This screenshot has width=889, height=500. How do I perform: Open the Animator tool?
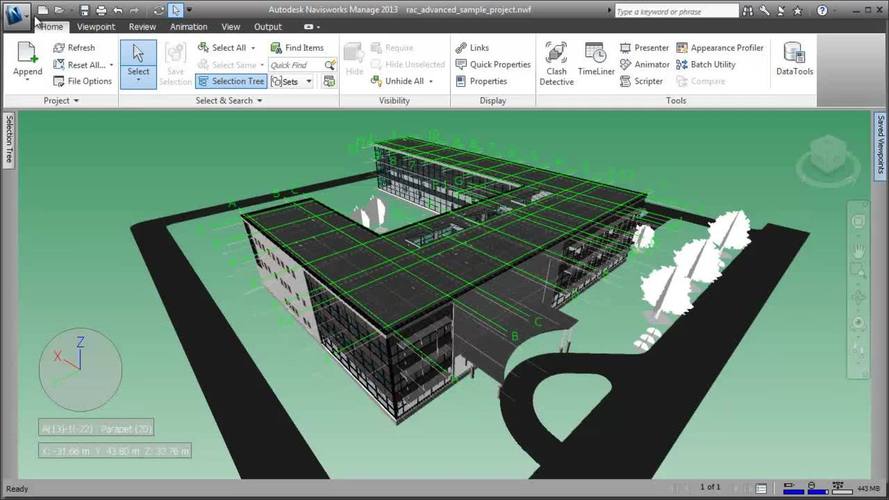[645, 65]
